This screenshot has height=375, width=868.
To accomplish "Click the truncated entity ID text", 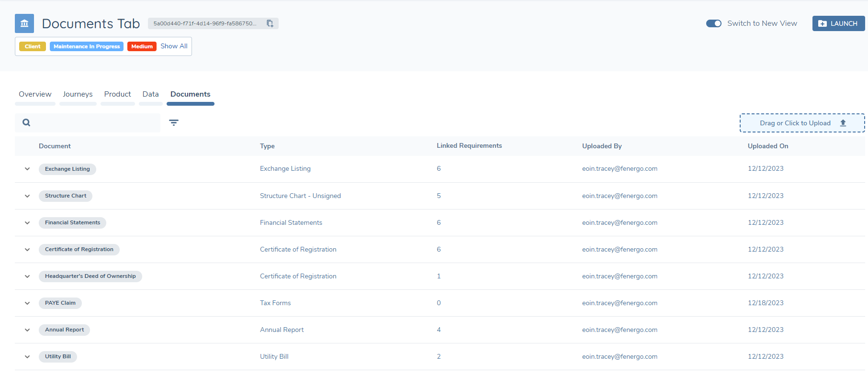I will coord(205,23).
